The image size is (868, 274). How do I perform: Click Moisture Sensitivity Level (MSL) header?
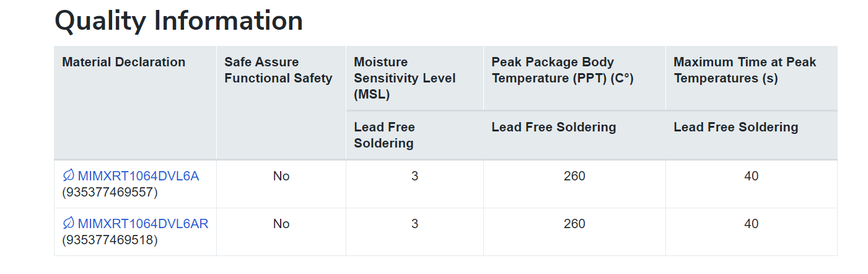click(x=405, y=78)
